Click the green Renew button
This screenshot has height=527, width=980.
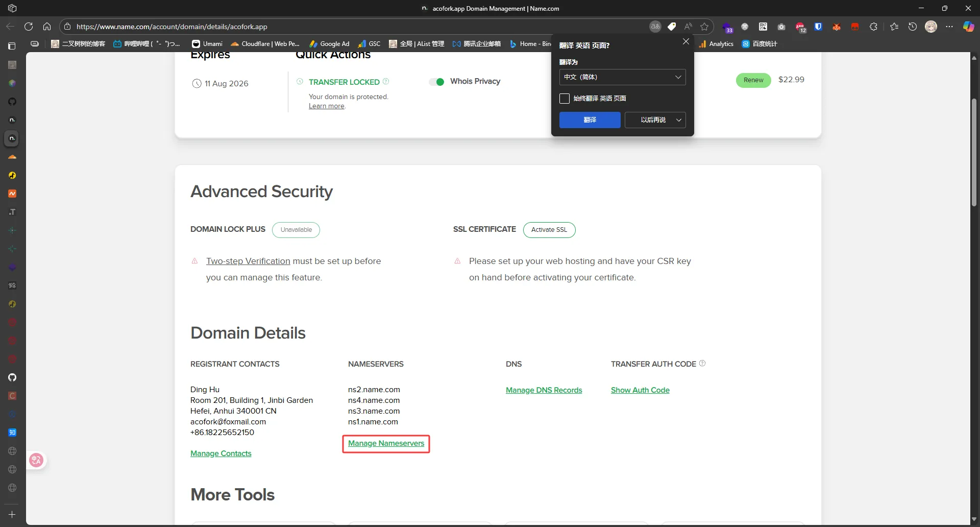(x=753, y=80)
